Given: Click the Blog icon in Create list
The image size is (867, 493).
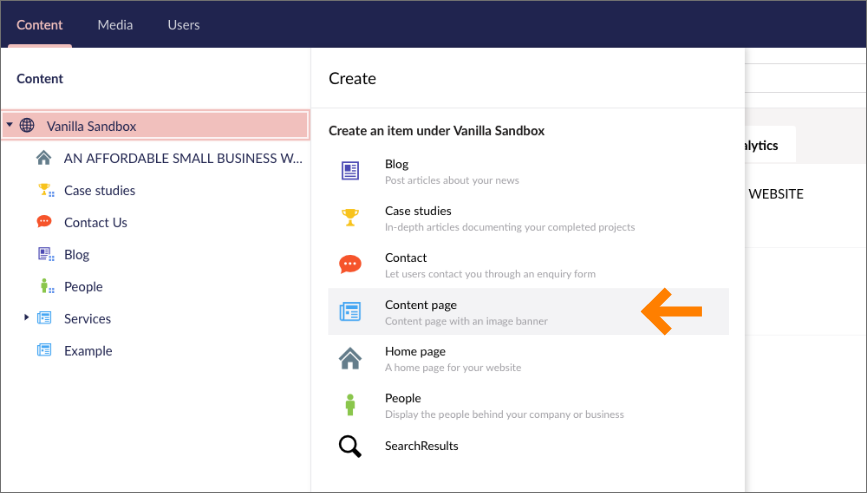Looking at the screenshot, I should pyautogui.click(x=350, y=171).
